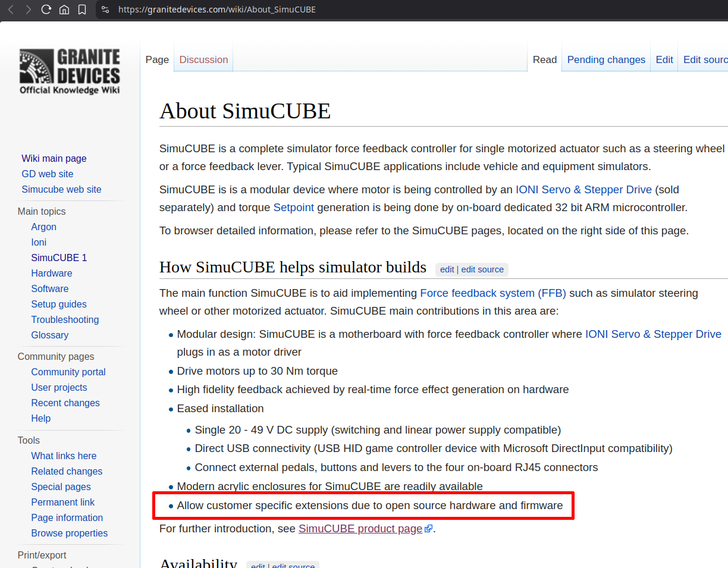728x568 pixels.
Task: Open Glossary sidebar link
Action: 50,335
